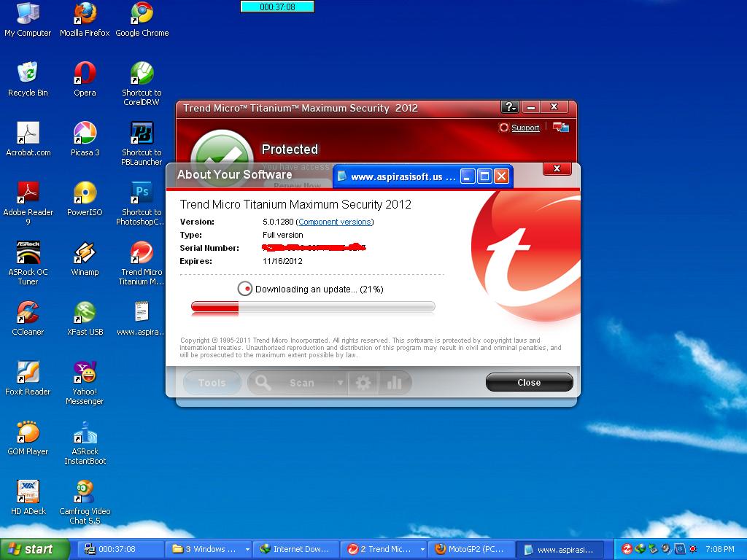
Task: Open XFast USB shortcut
Action: click(x=85, y=319)
